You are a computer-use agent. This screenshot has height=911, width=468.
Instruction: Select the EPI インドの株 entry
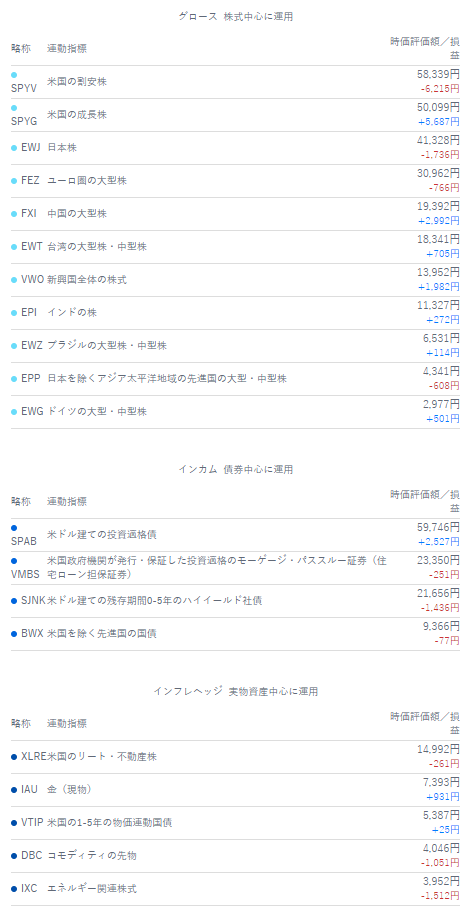coord(235,313)
